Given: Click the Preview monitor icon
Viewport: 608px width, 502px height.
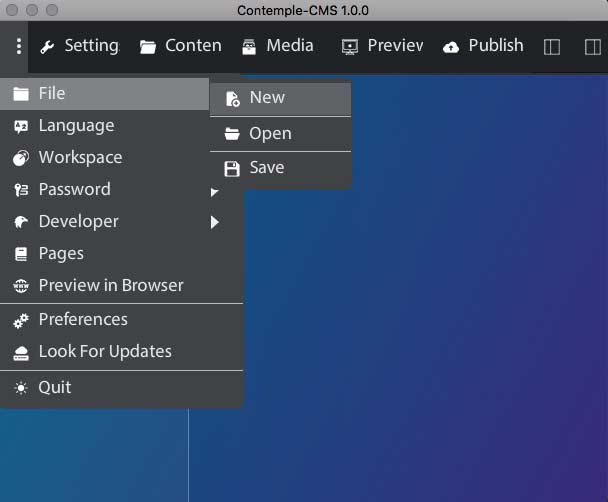Looking at the screenshot, I should pos(349,47).
